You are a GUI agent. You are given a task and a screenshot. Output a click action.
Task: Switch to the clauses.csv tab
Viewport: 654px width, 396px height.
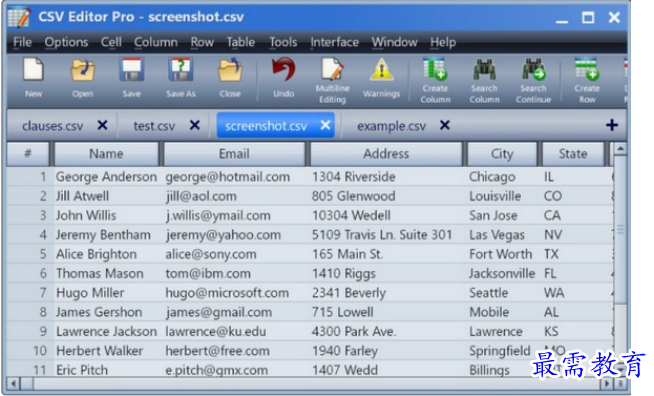point(53,126)
